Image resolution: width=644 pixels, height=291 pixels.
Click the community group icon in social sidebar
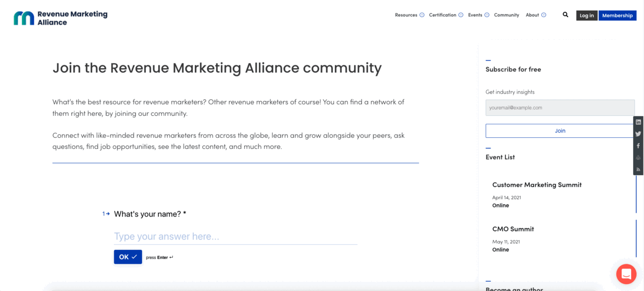point(638,158)
